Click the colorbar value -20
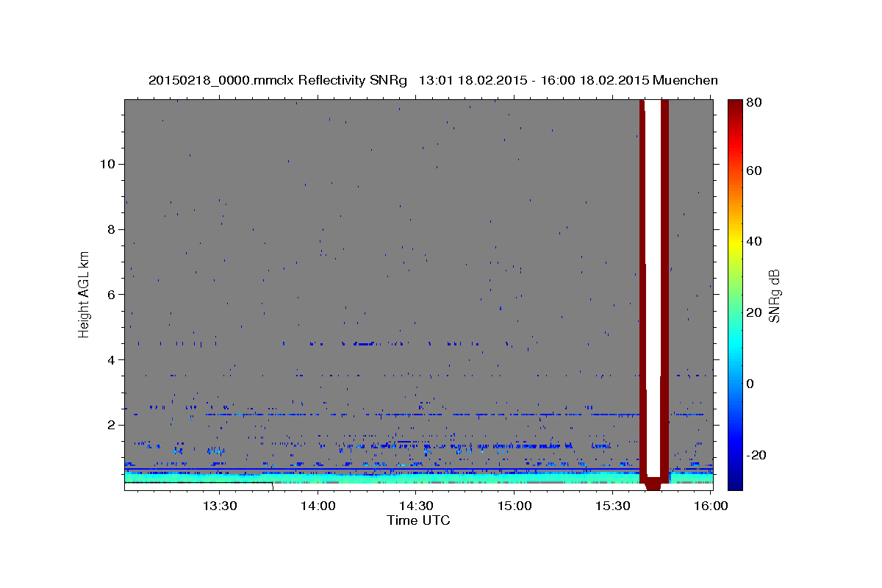The width and height of the screenshot is (882, 588). [756, 455]
